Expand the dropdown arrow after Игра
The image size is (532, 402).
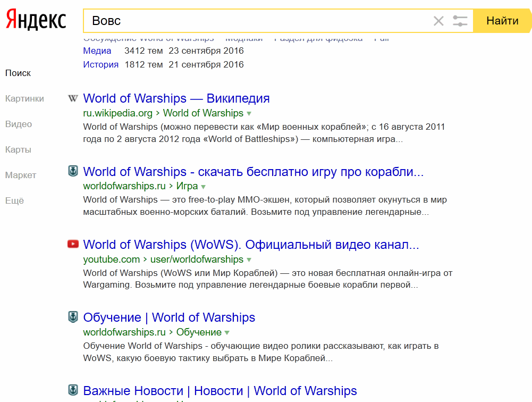tap(203, 187)
